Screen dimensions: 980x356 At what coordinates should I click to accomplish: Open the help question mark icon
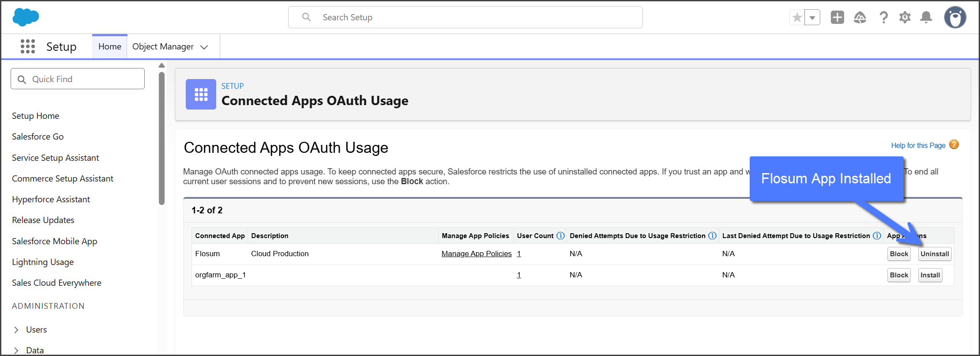[x=883, y=17]
